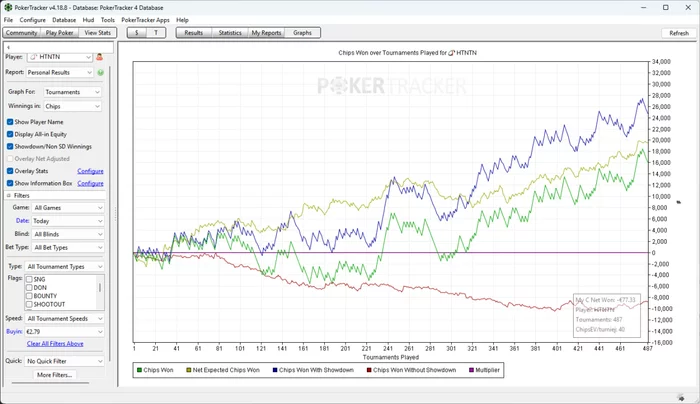Viewport: 700px width, 404px height.
Task: Open the Buyin €2.79 dropdown
Action: click(65, 332)
